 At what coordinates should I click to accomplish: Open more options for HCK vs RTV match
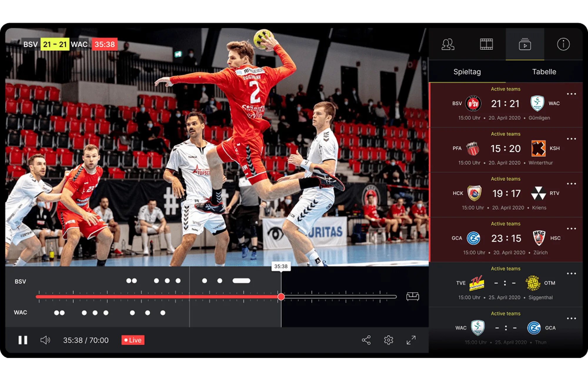coord(571,184)
